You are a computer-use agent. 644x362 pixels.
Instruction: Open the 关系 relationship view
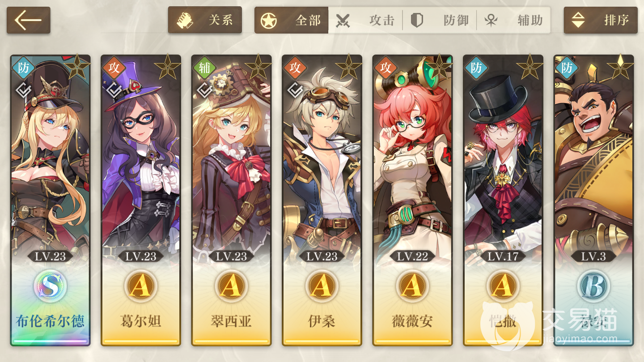205,20
